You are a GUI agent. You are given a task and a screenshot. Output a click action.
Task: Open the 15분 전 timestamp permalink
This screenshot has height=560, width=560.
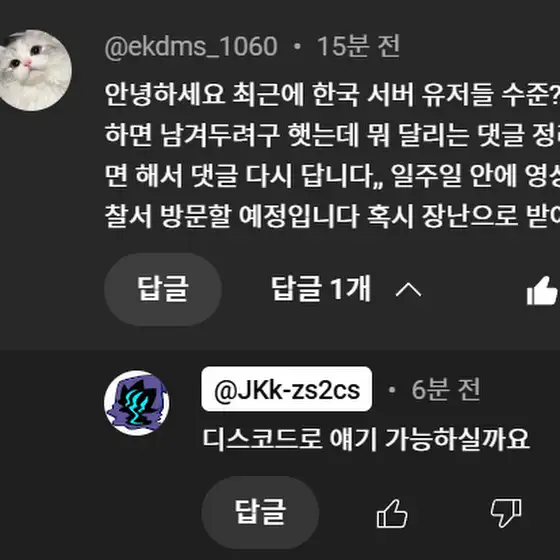[x=358, y=46]
